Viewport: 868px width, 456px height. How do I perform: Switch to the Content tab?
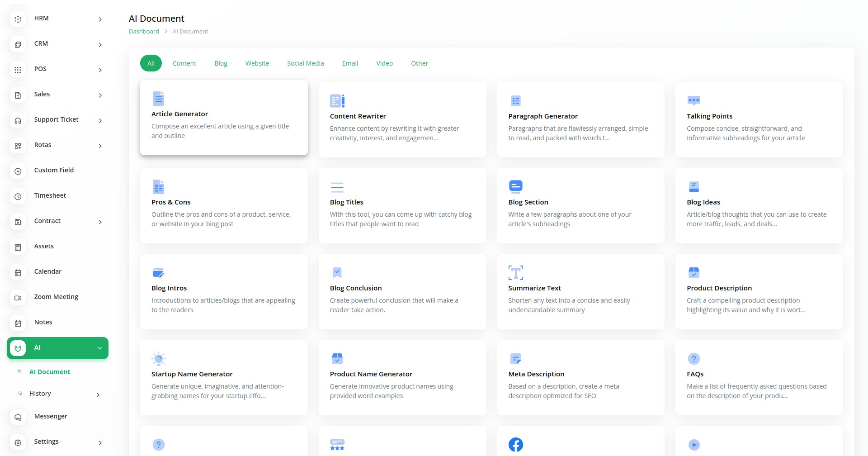pos(184,63)
